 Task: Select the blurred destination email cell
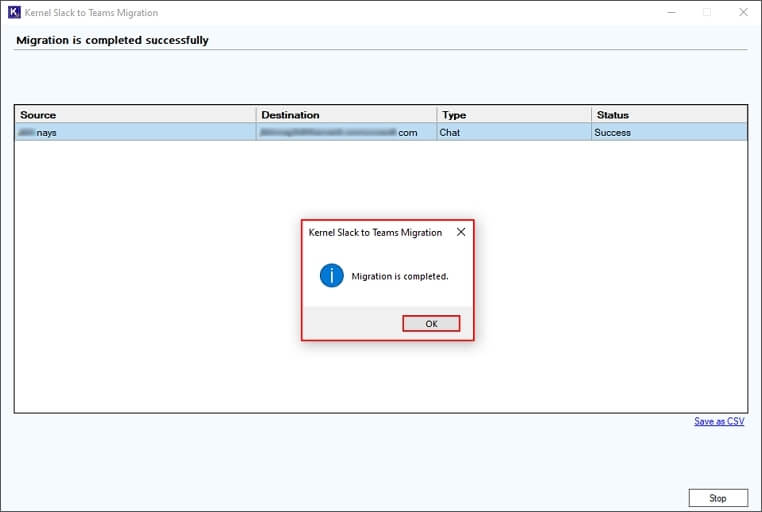(x=346, y=132)
